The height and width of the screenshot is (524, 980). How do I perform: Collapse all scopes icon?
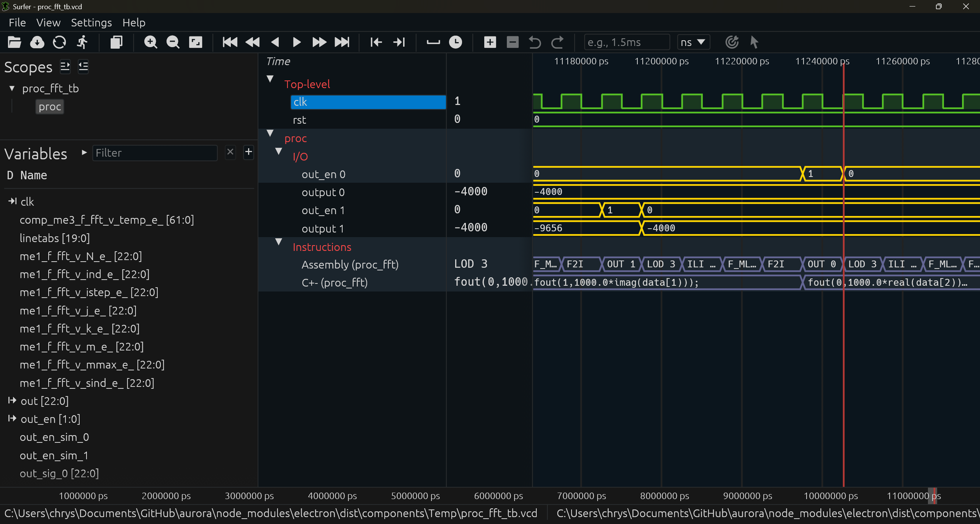83,67
